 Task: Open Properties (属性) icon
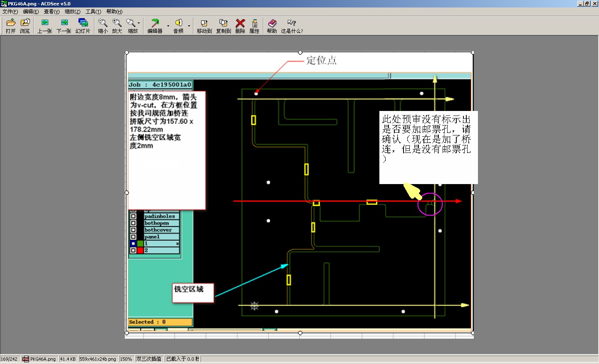click(255, 25)
